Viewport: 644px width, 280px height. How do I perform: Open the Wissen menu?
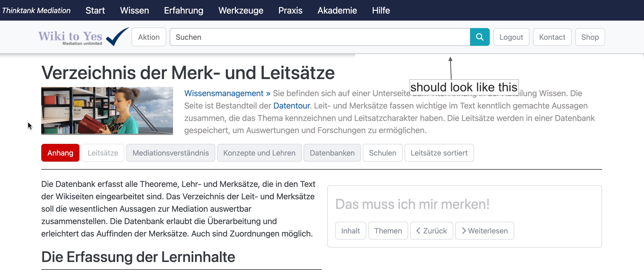(x=134, y=10)
